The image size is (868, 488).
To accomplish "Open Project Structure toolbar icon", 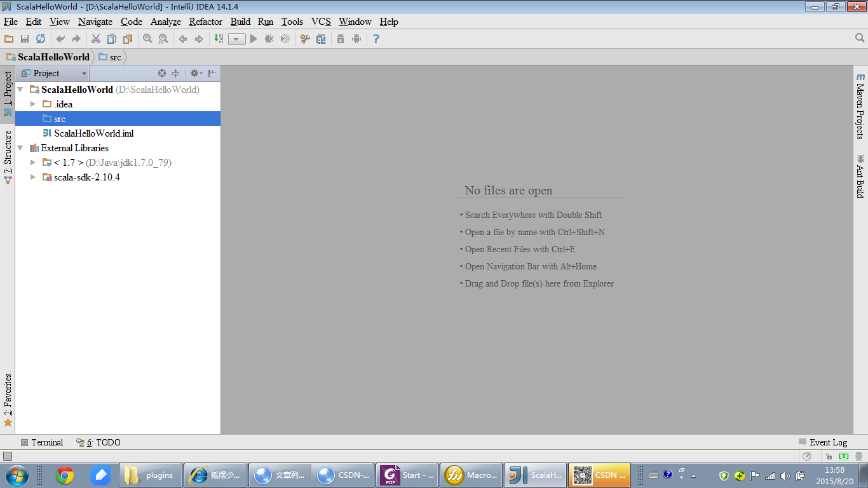I will (x=321, y=39).
